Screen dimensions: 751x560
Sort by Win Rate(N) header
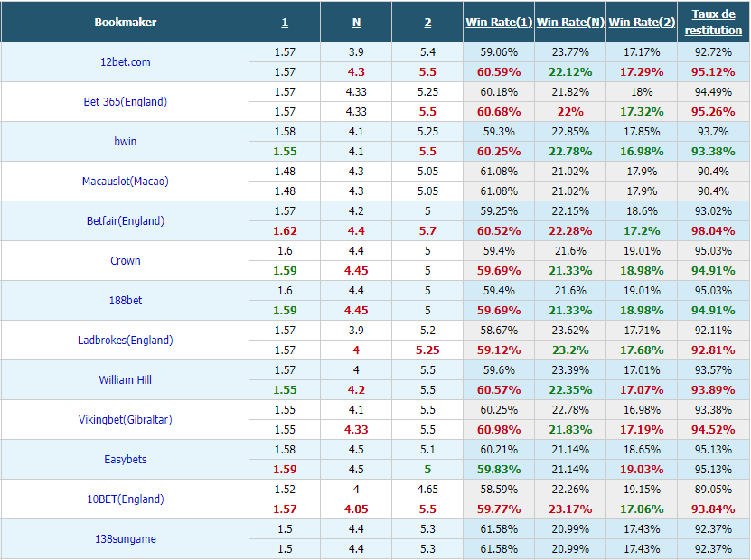point(570,22)
